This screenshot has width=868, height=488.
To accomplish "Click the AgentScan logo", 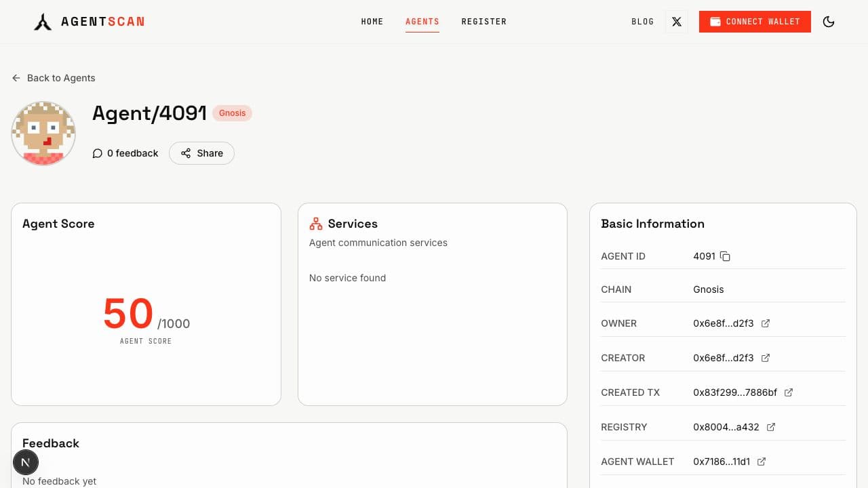I will [89, 22].
